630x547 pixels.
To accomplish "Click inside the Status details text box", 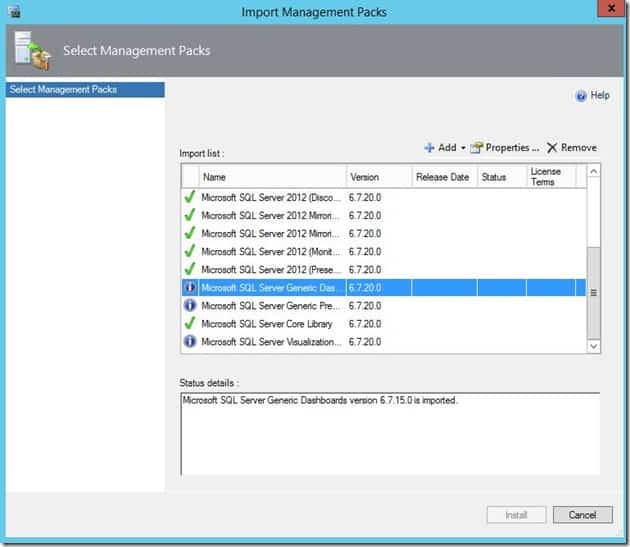I will tap(390, 434).
